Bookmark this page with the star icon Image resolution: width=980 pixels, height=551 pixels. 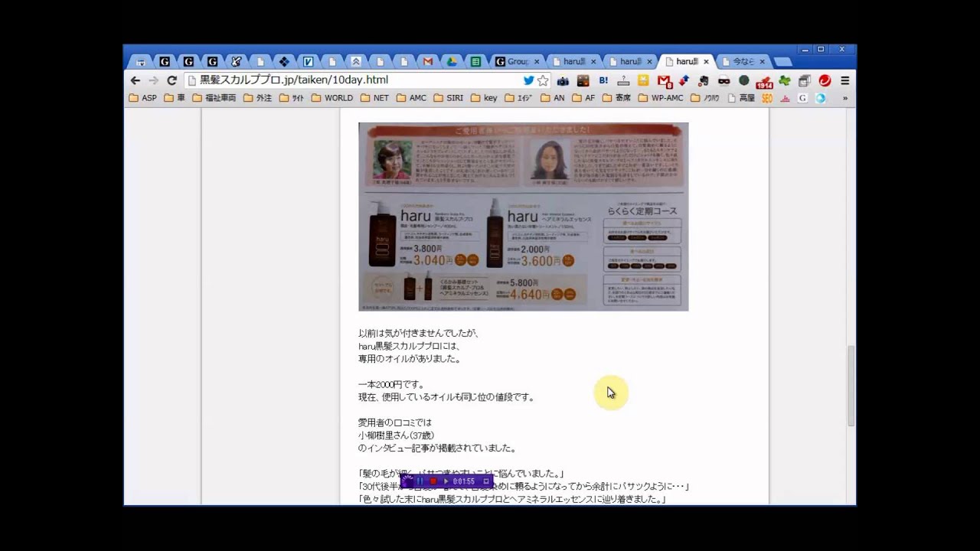click(543, 80)
